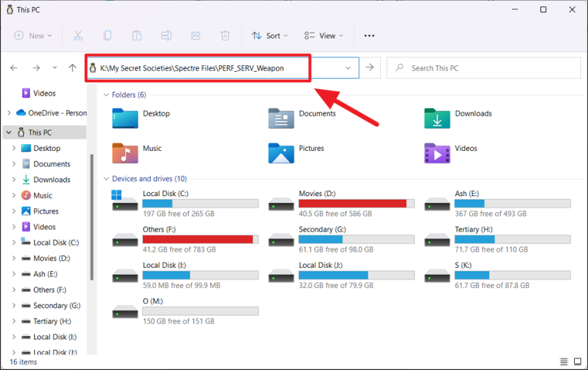Go up one folder level arrow
Screen dimensions: 588x370
pyautogui.click(x=72, y=68)
